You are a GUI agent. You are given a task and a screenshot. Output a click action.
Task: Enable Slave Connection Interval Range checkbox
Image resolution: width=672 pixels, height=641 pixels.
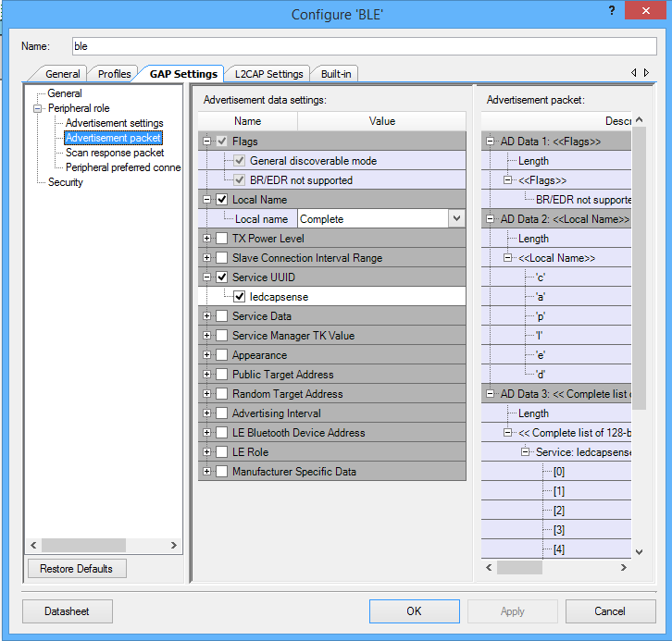[x=221, y=258]
